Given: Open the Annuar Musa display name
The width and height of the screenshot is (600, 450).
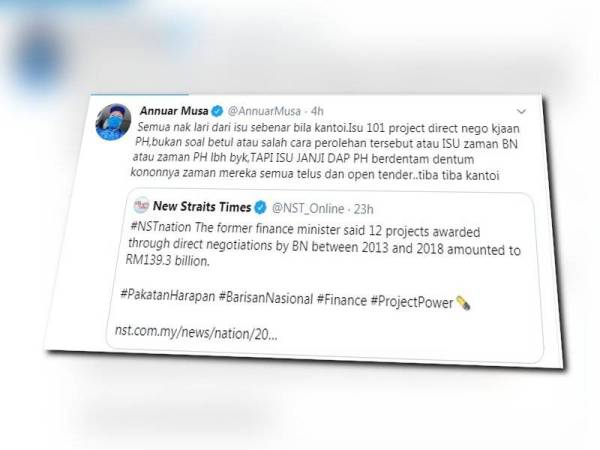Looking at the screenshot, I should [x=174, y=111].
